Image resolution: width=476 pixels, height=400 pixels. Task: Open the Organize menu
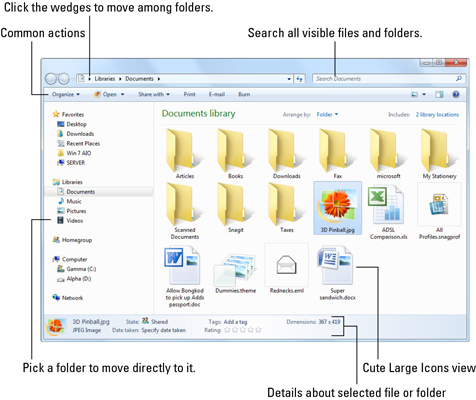pyautogui.click(x=66, y=95)
